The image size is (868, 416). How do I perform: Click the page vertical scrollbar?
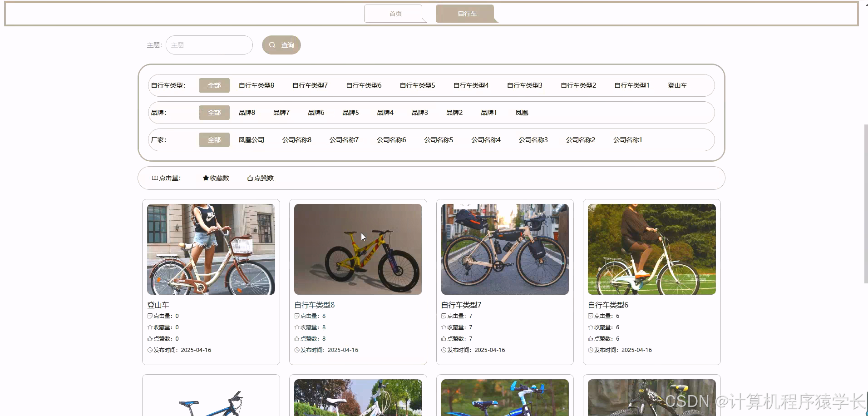(866, 204)
